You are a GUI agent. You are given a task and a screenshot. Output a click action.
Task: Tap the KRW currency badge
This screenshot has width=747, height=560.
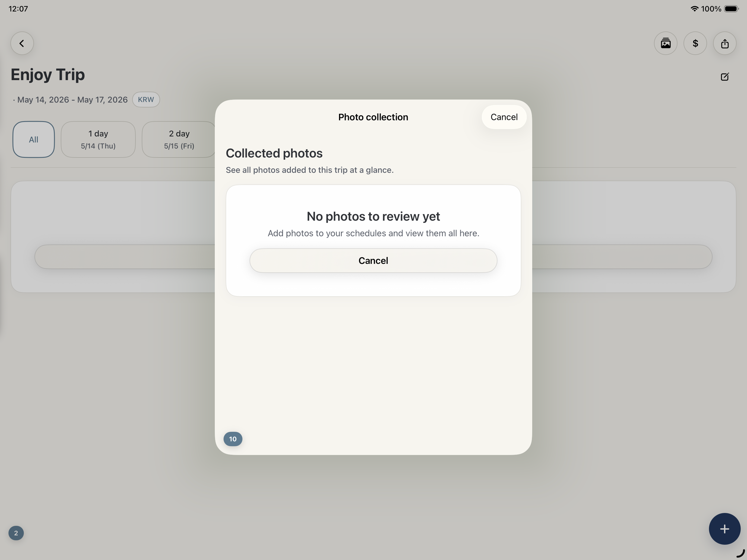(146, 100)
